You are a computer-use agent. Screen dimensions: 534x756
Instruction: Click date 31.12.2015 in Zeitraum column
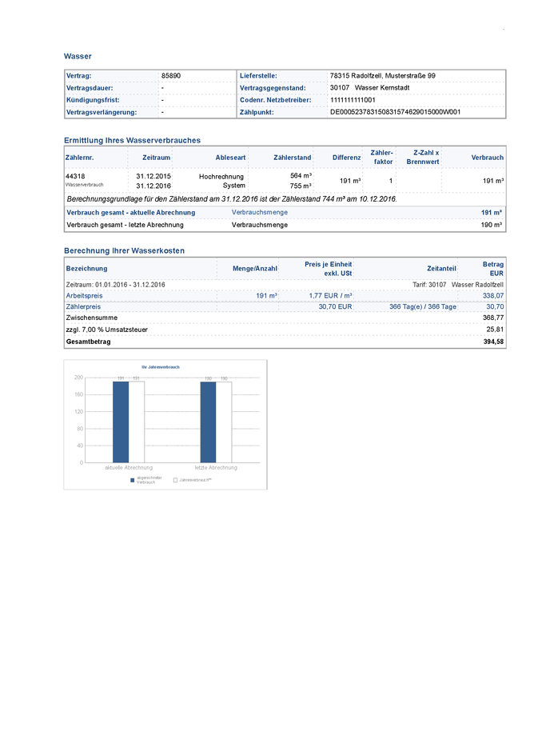153,177
